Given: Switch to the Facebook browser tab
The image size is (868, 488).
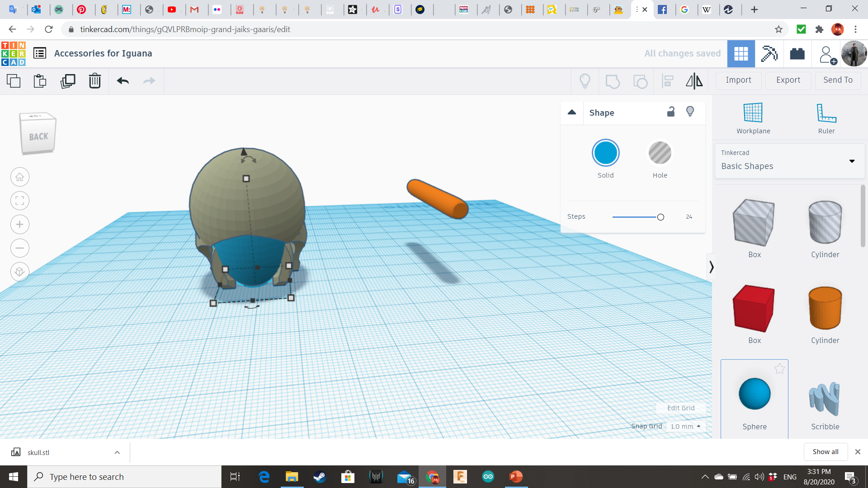Looking at the screenshot, I should [662, 9].
